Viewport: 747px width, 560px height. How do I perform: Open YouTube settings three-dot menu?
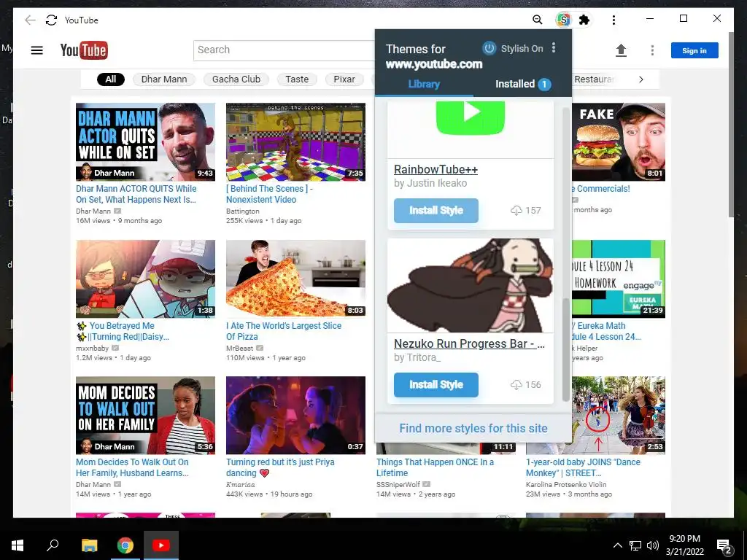(x=652, y=50)
